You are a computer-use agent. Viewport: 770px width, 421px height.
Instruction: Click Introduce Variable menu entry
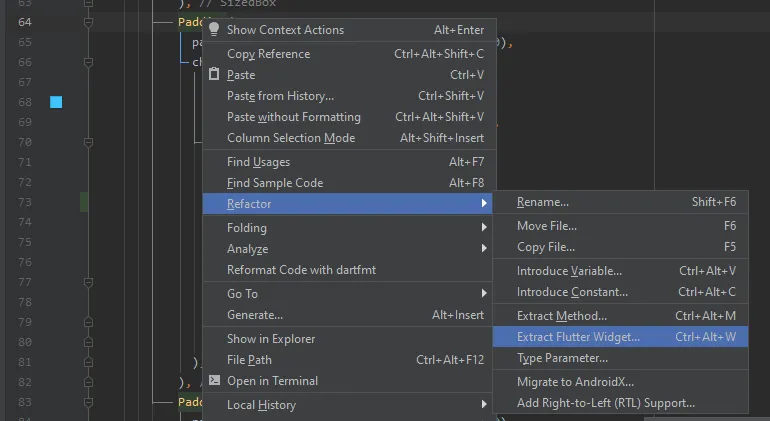pos(569,271)
